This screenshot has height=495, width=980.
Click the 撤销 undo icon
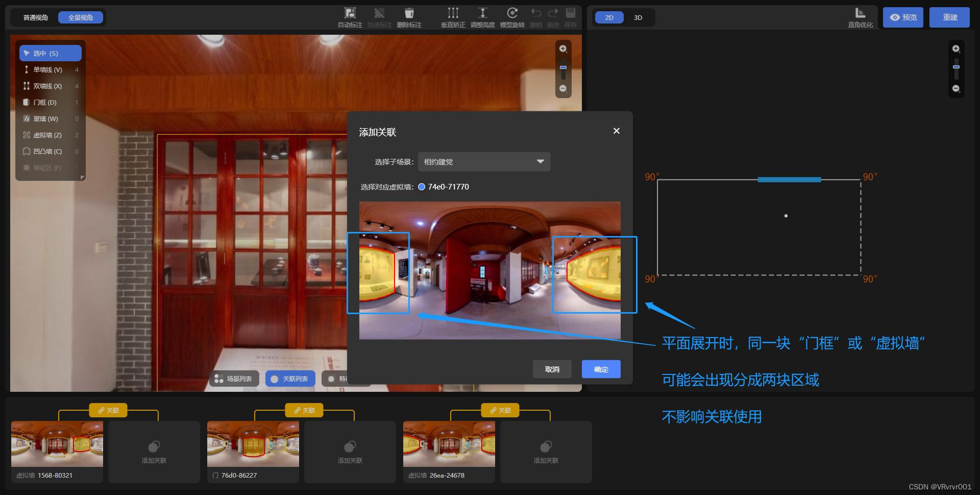536,13
